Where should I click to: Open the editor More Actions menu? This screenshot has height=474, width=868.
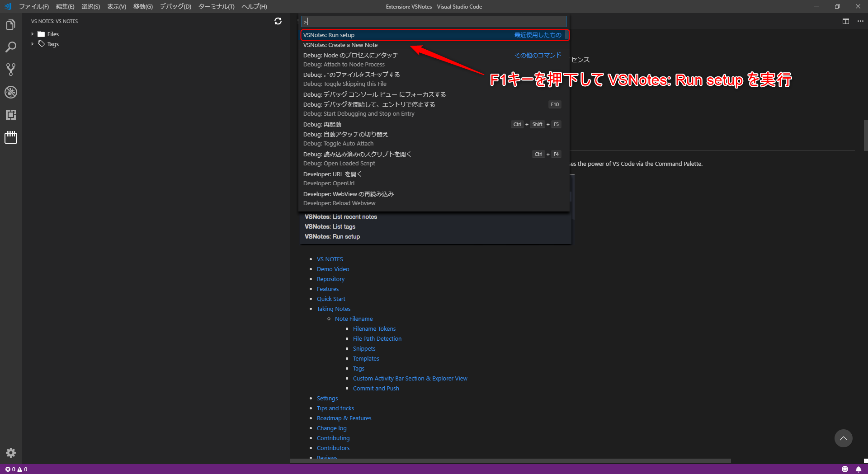pos(860,21)
